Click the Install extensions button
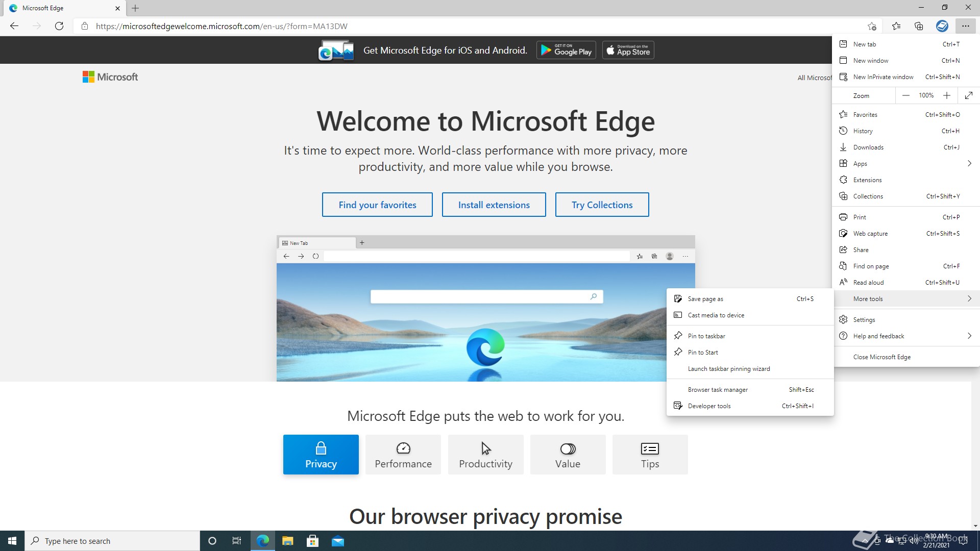This screenshot has height=551, width=980. point(494,205)
